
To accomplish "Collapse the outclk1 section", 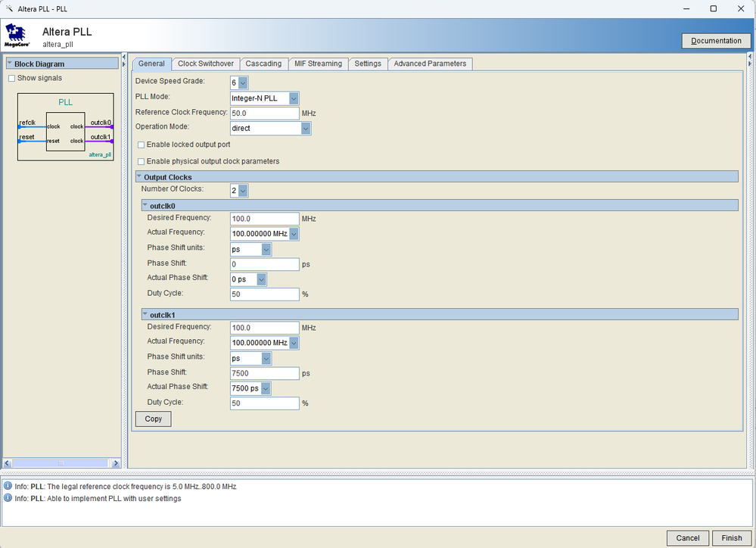I will pyautogui.click(x=145, y=314).
